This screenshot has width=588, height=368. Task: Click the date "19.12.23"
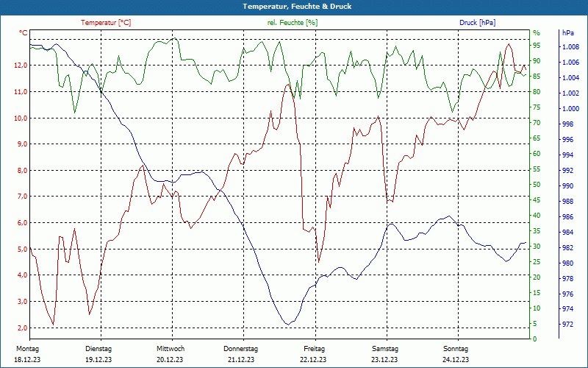pyautogui.click(x=98, y=360)
